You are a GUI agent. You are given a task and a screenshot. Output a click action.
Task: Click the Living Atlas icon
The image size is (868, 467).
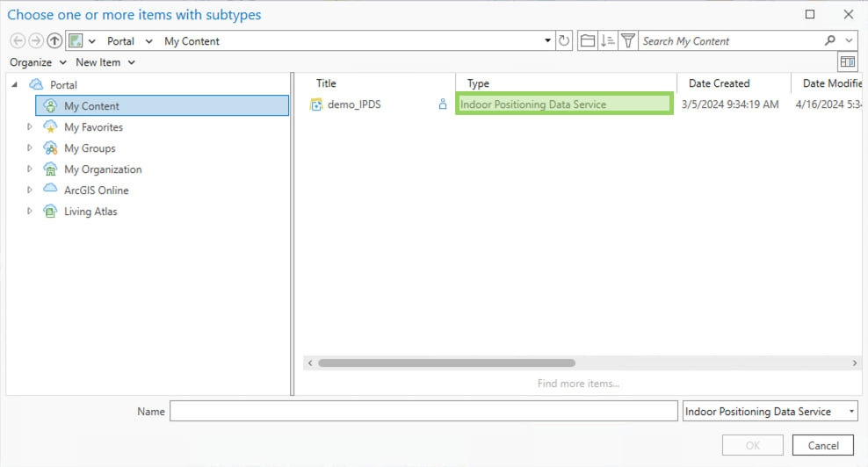[50, 211]
